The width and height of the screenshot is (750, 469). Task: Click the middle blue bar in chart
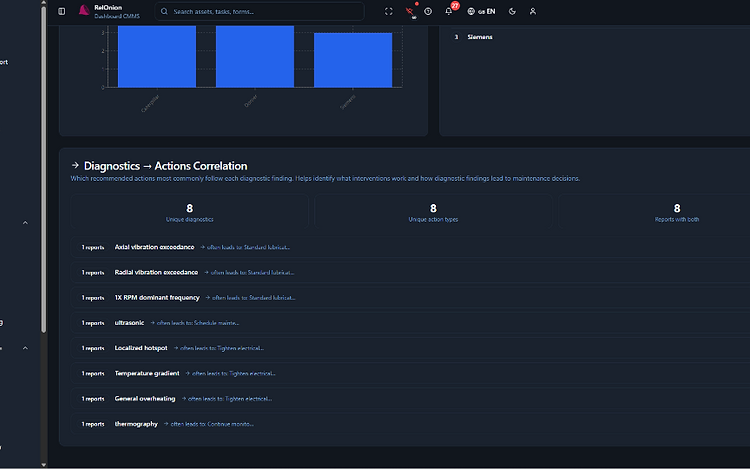click(x=255, y=56)
